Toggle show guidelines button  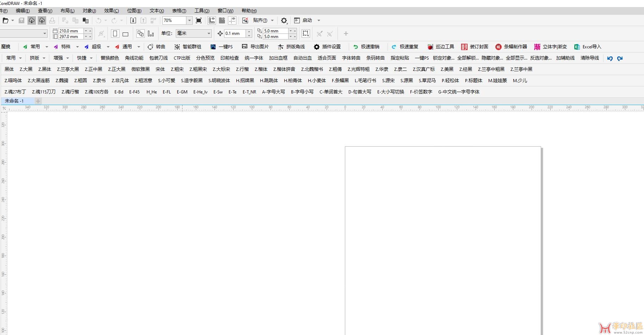click(232, 20)
